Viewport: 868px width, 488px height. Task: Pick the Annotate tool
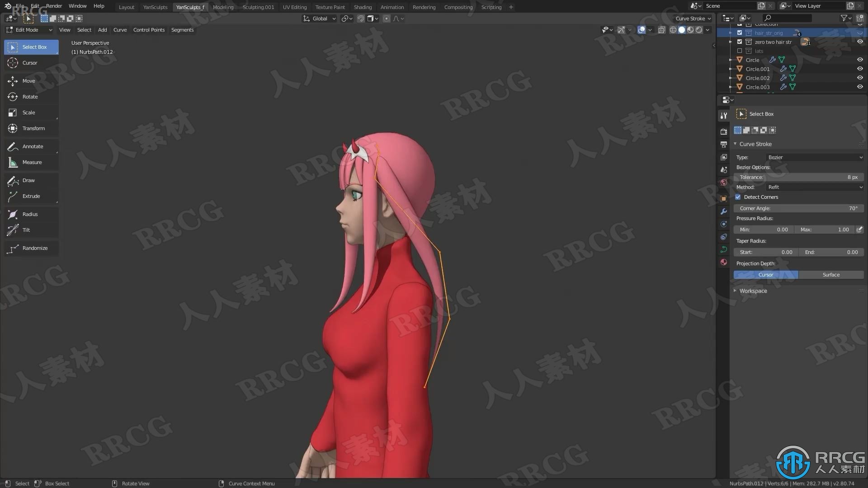[x=31, y=146]
